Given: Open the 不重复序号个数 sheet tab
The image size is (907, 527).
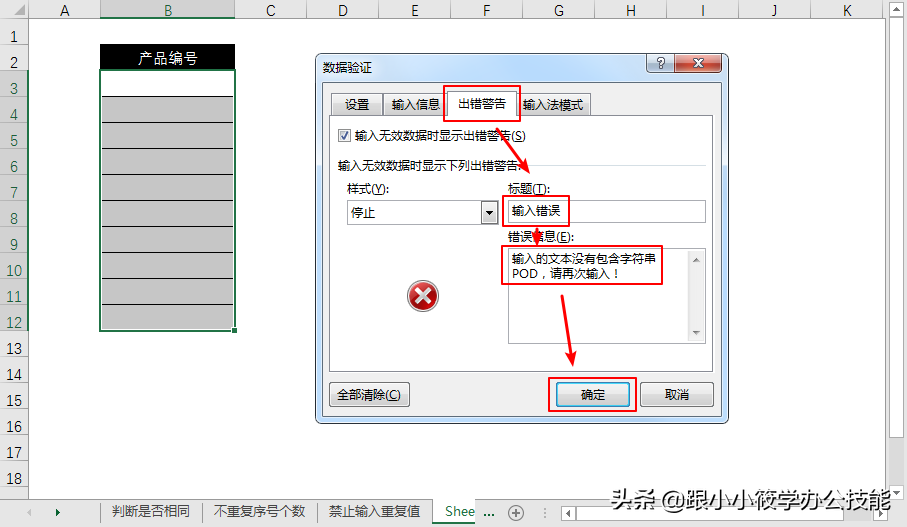Looking at the screenshot, I should 259,511.
